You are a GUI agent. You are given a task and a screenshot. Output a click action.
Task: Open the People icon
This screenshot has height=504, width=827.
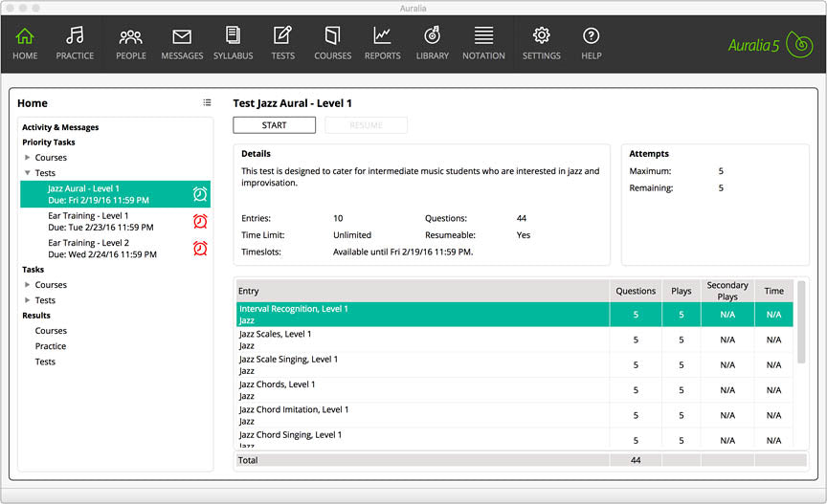pos(131,36)
